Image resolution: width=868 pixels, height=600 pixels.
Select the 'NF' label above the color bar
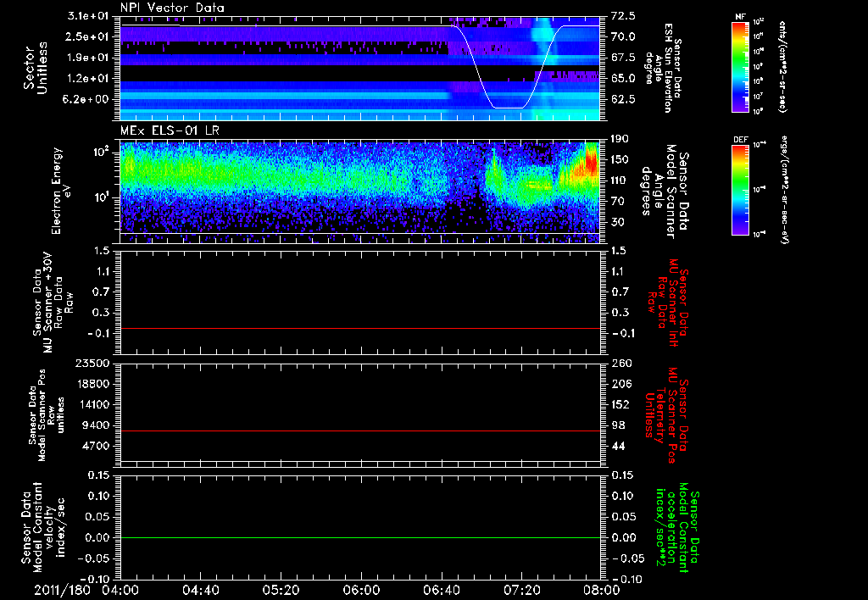pos(740,17)
